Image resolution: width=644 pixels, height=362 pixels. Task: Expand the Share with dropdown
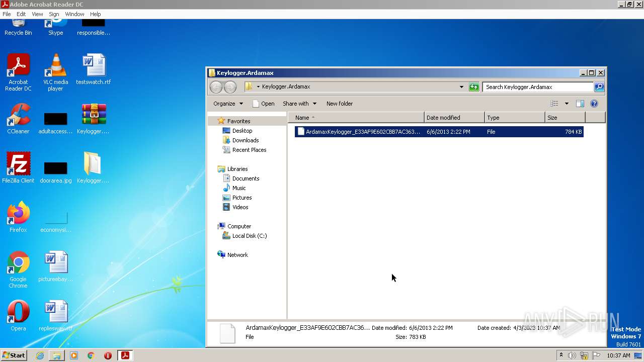pos(300,104)
